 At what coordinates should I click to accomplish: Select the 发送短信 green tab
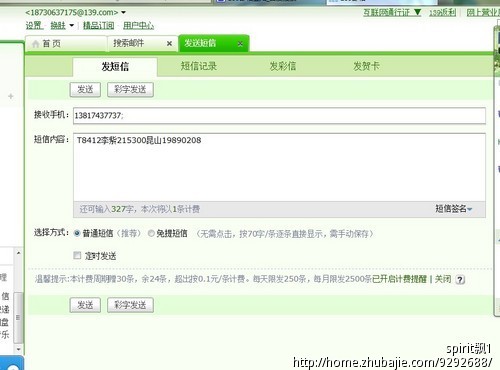click(x=214, y=43)
